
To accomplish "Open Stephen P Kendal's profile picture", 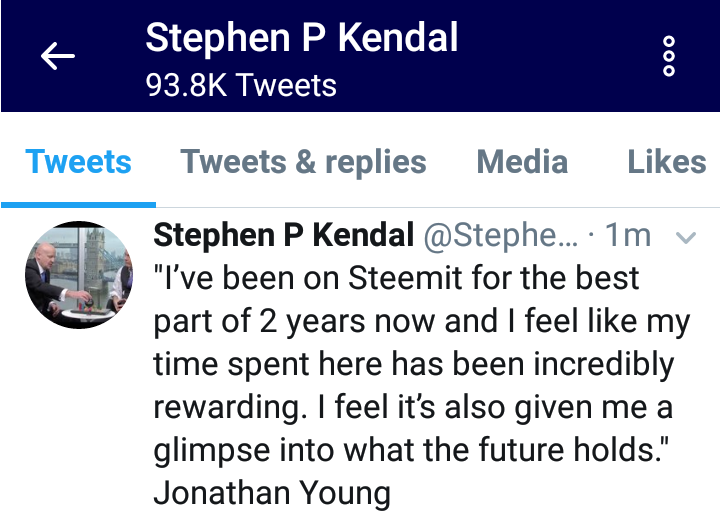I will tap(79, 275).
